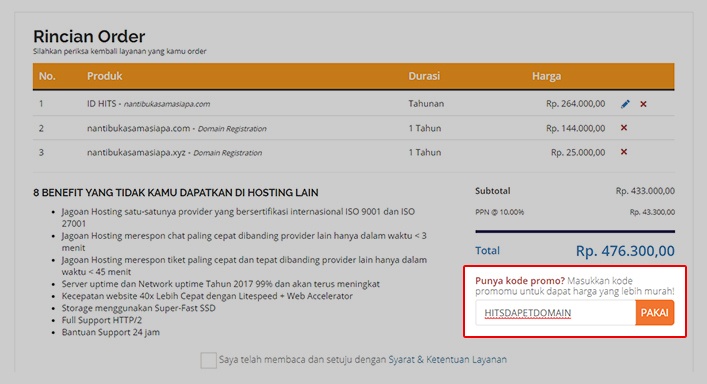
Task: Click nantibukasamasiapa.xyz Domain Registration row text
Action: pyautogui.click(x=174, y=152)
